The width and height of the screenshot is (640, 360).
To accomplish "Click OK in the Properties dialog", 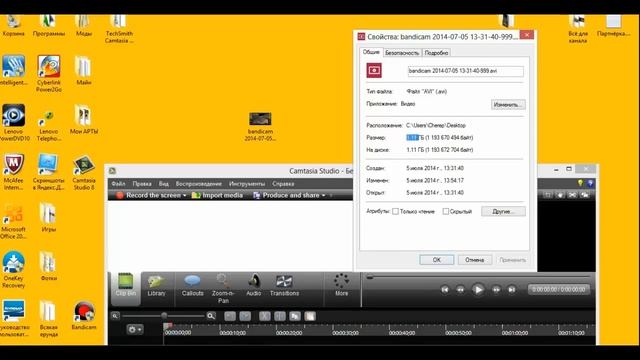I will tap(436, 260).
